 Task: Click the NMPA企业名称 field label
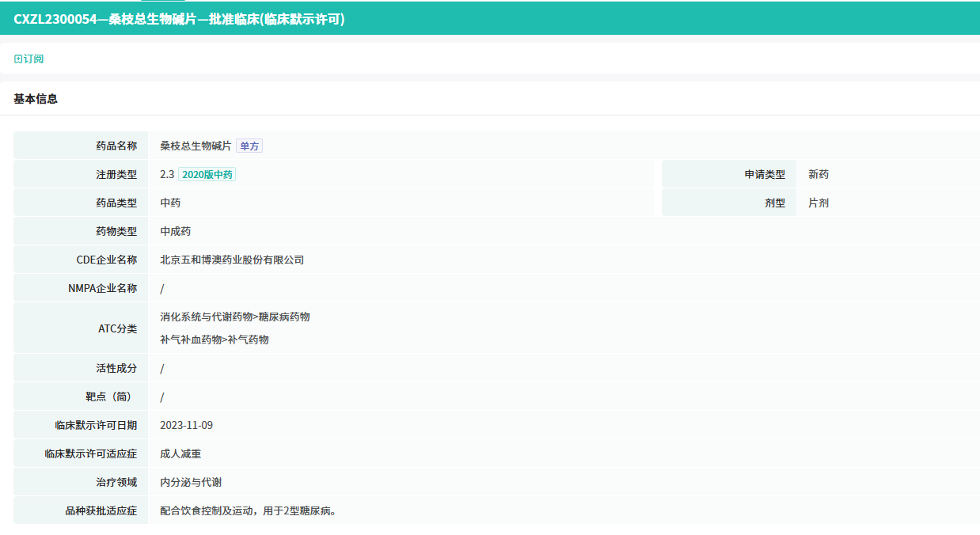[x=103, y=288]
